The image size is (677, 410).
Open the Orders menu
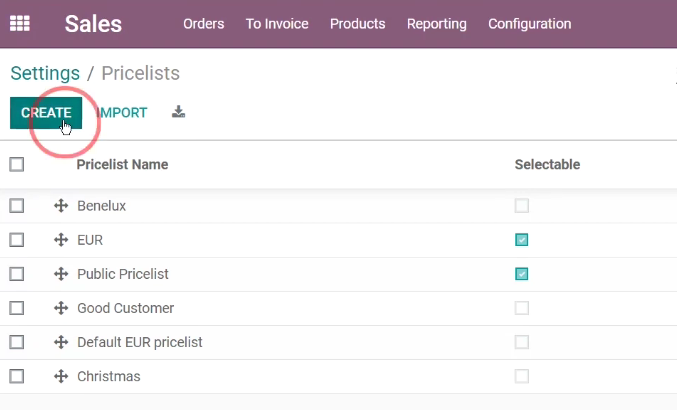point(203,24)
